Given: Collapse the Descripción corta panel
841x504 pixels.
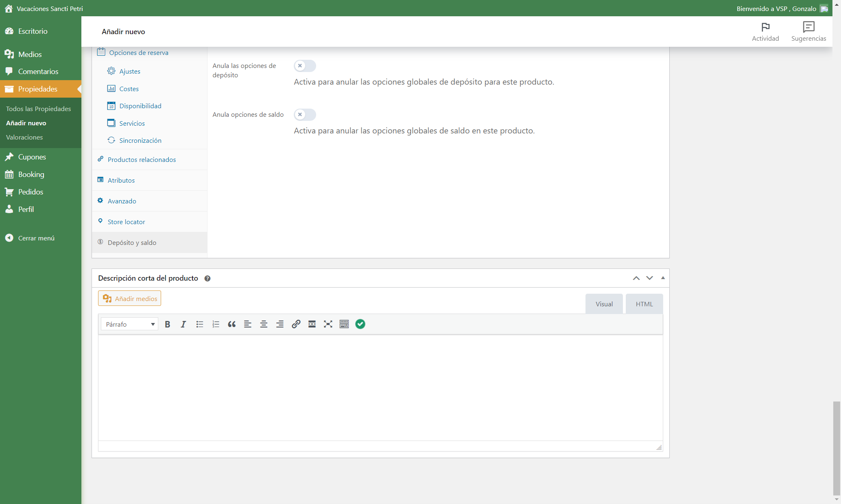Looking at the screenshot, I should 663,278.
